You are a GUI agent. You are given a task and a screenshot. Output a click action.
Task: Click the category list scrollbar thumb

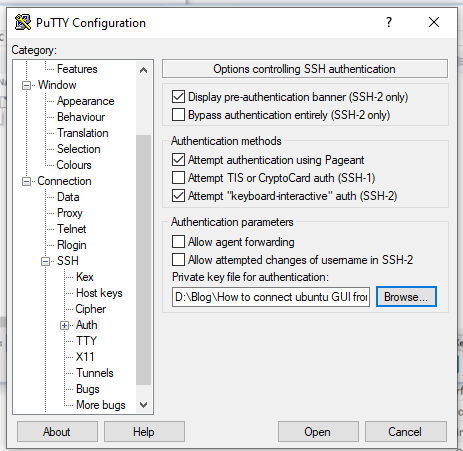tap(143, 260)
